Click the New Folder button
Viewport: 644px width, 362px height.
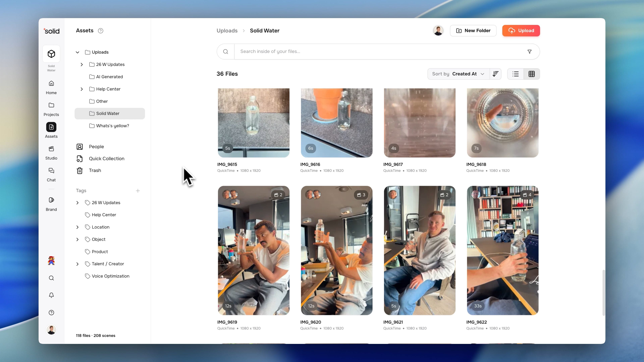(473, 31)
